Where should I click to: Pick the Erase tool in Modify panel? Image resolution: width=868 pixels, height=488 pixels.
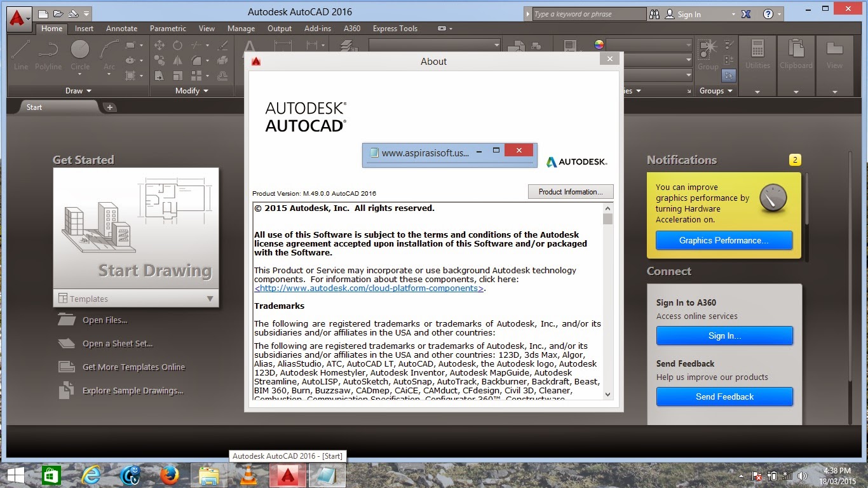pos(223,46)
